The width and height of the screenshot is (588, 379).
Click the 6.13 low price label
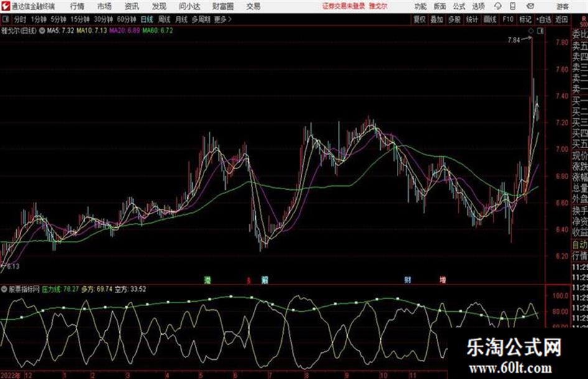tap(13, 266)
